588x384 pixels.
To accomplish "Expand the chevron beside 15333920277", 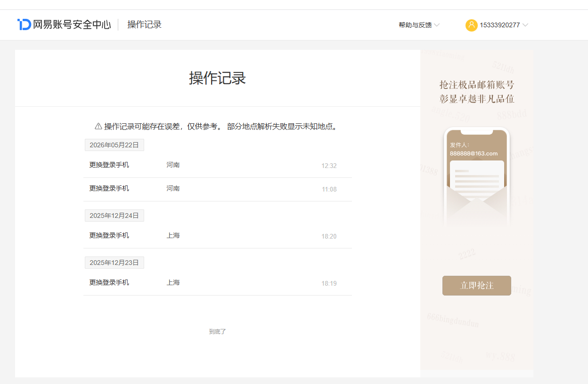I will pos(525,25).
